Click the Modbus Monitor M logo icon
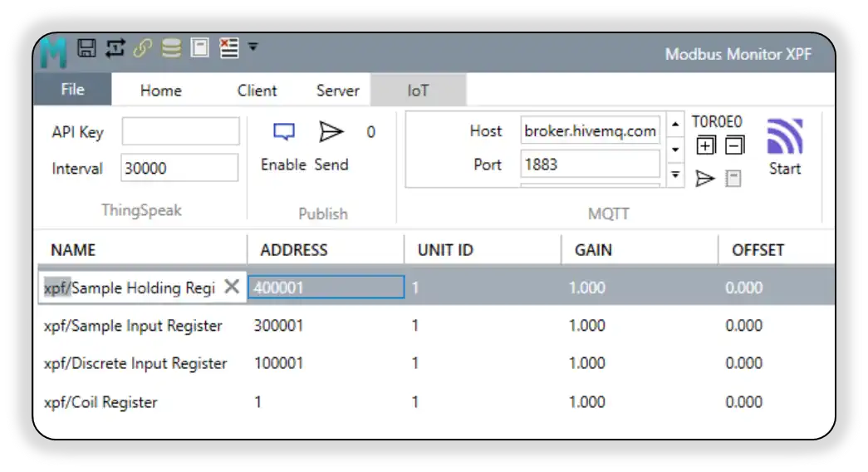Viewport: 868px width, 472px height. [x=54, y=52]
